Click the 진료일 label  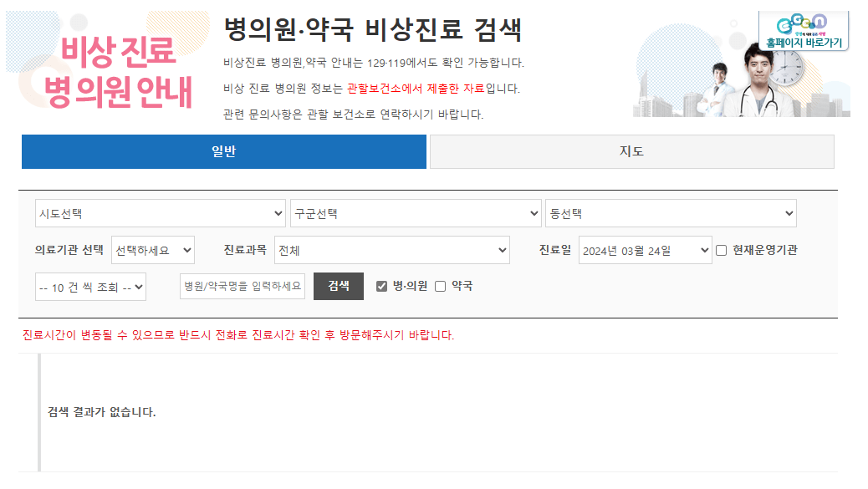pos(555,250)
